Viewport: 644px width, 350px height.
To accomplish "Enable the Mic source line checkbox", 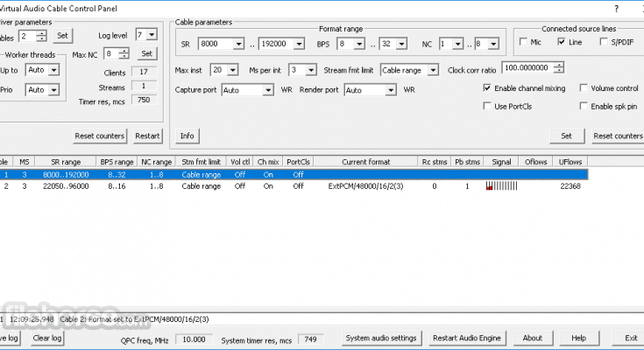I will (x=524, y=42).
